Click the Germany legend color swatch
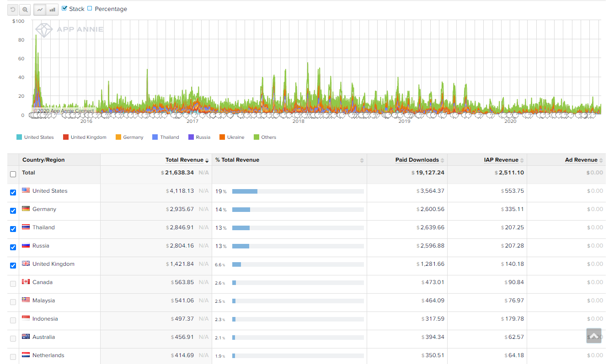Image resolution: width=609 pixels, height=364 pixels. coord(118,137)
